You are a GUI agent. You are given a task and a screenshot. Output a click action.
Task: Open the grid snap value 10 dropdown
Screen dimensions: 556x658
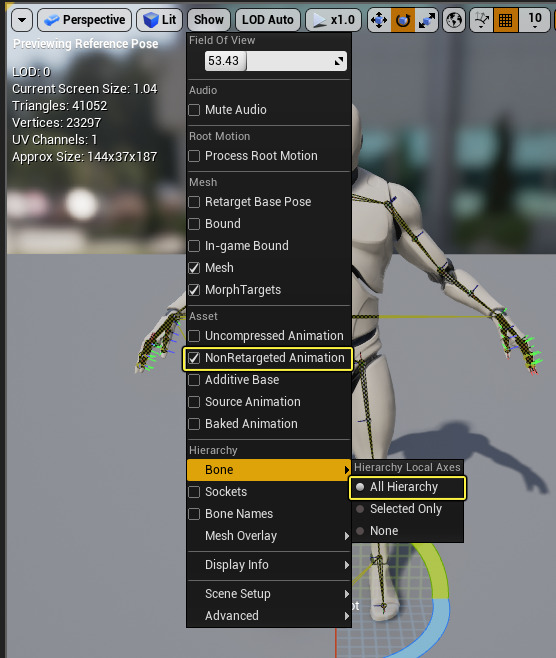point(534,20)
